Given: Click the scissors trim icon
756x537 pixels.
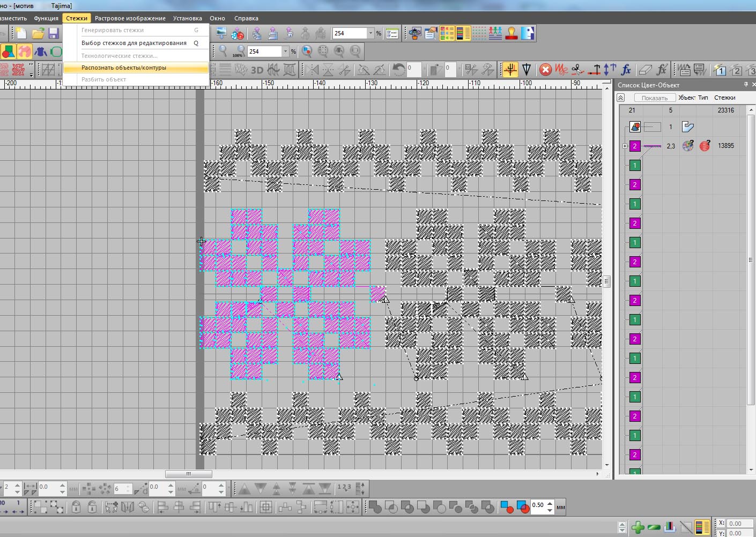Looking at the screenshot, I should pos(577,70).
